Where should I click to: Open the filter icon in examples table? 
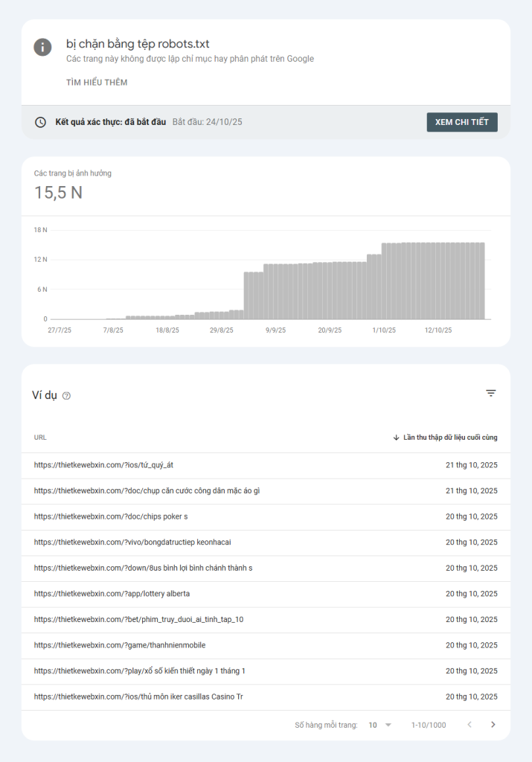pos(490,393)
